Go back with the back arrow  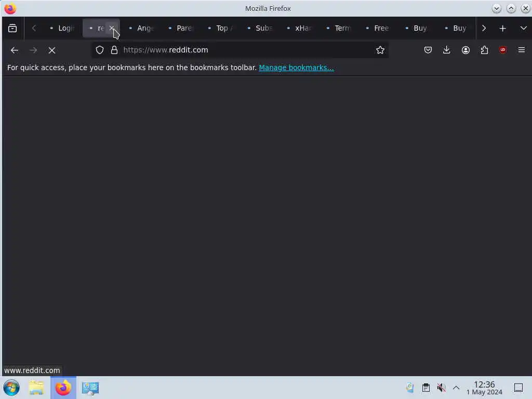coord(14,50)
